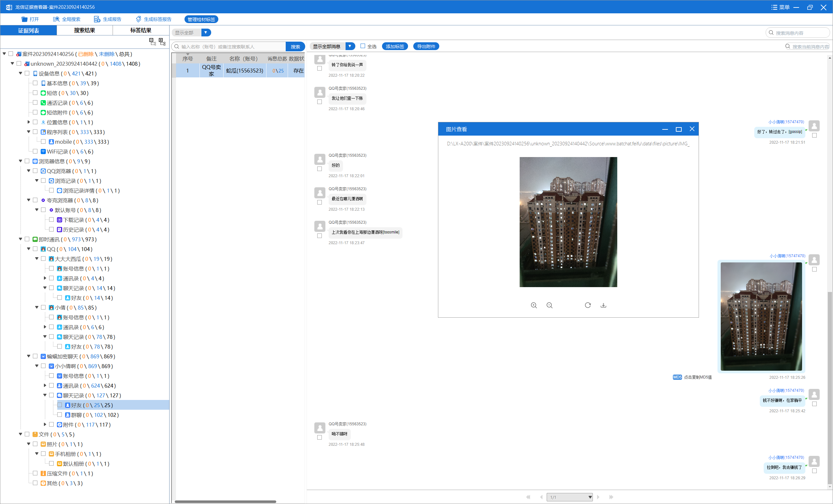Open 全局搜索 global search
This screenshot has width=833, height=504.
click(x=67, y=19)
